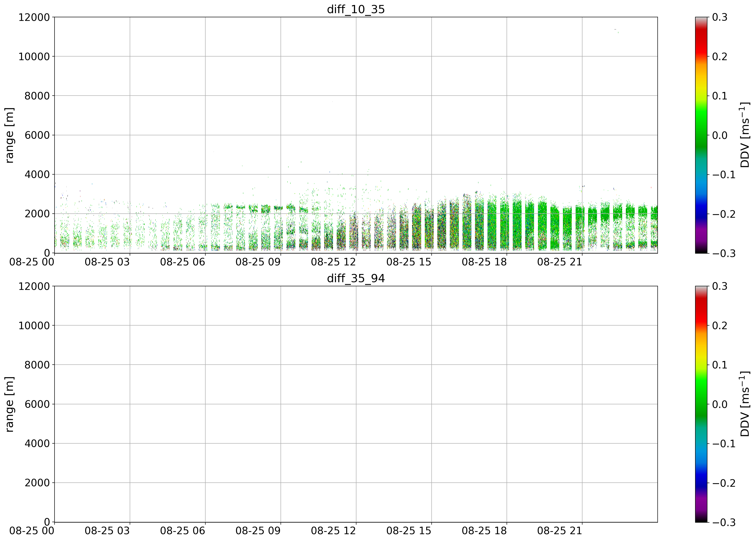Click the top plot's 08-25 18 time label
The height and width of the screenshot is (541, 756).
(x=484, y=262)
